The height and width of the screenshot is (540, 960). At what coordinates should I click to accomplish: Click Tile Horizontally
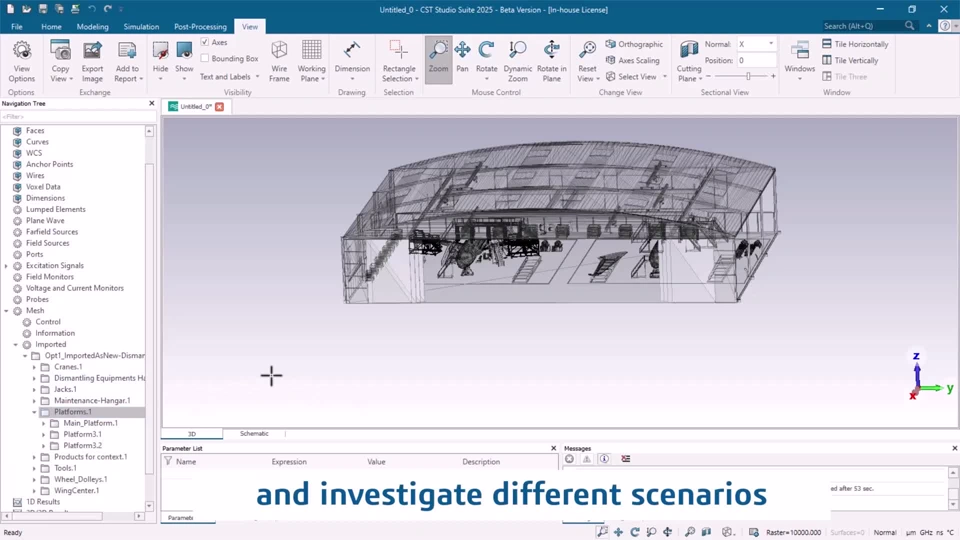coord(855,44)
